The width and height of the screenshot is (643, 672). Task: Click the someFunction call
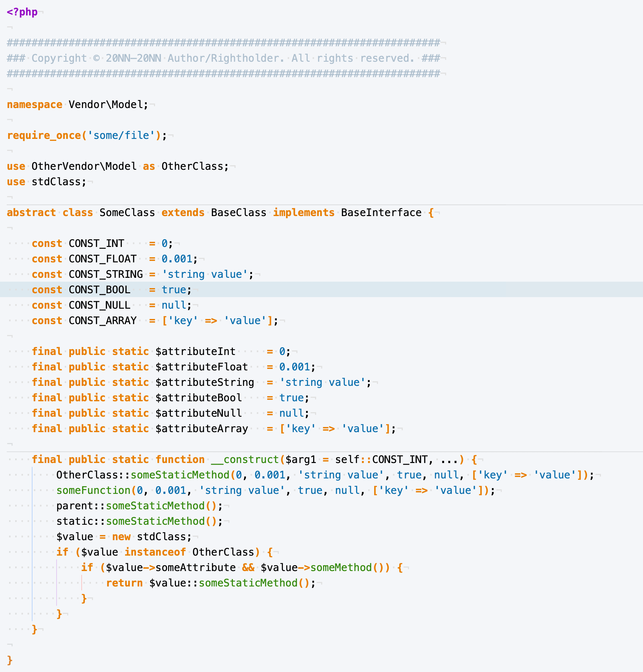[93, 490]
